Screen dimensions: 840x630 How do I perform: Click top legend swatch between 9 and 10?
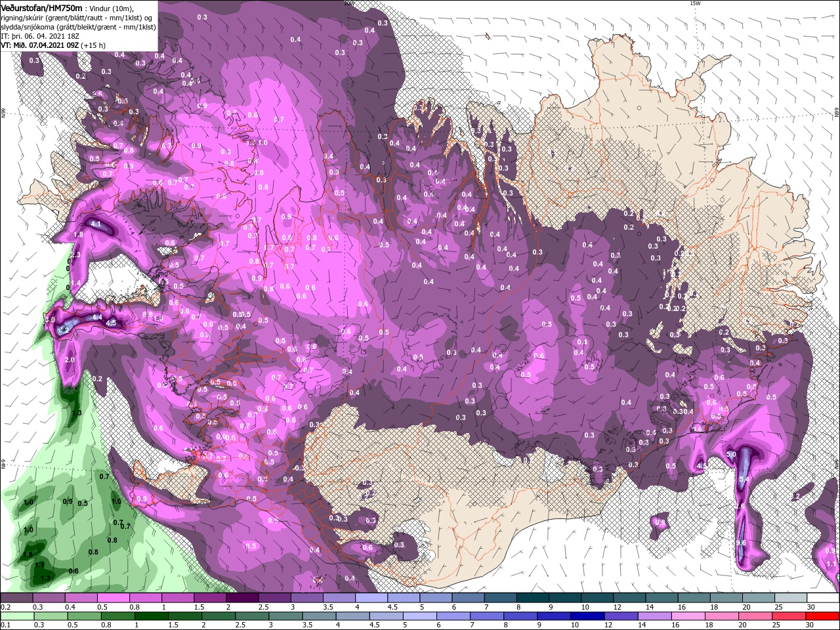565,598
